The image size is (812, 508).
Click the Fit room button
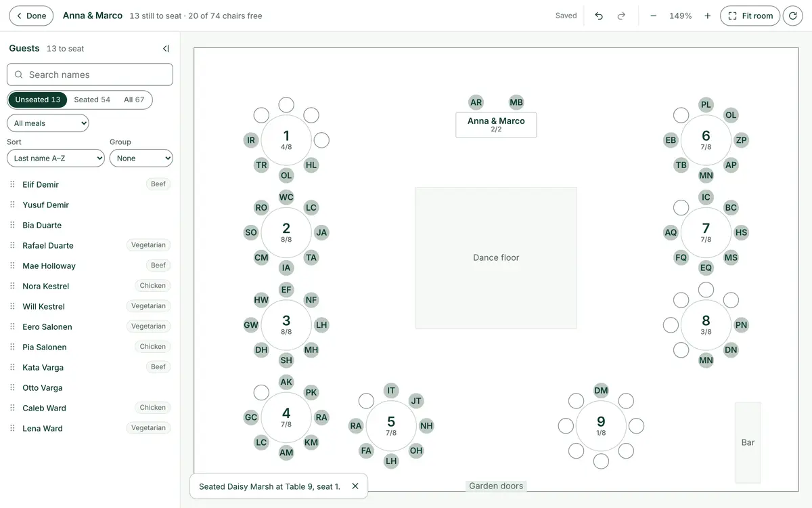coord(750,16)
